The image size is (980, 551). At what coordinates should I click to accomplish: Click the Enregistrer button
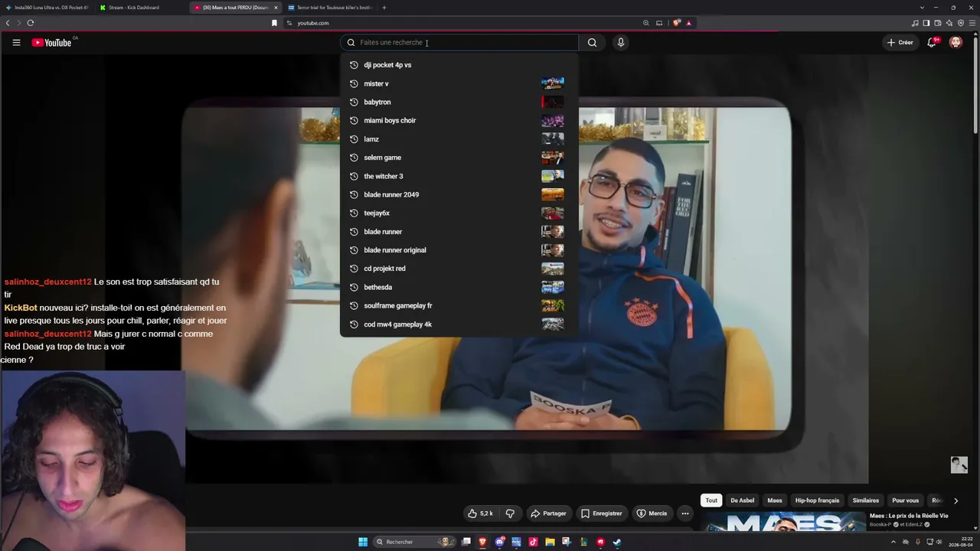tap(601, 514)
